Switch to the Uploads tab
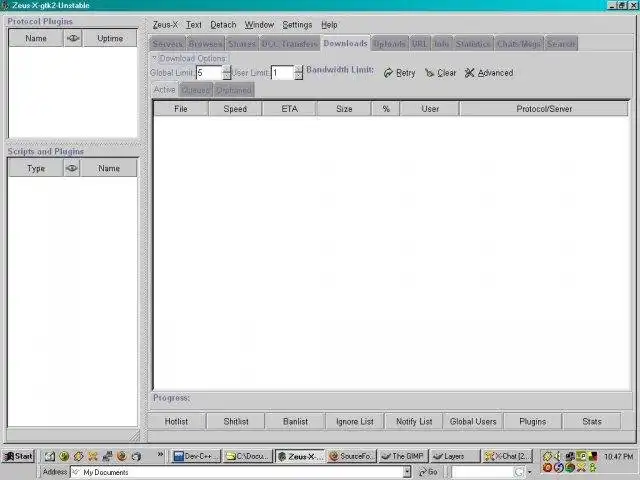Screen dimensions: 640x480 point(389,44)
